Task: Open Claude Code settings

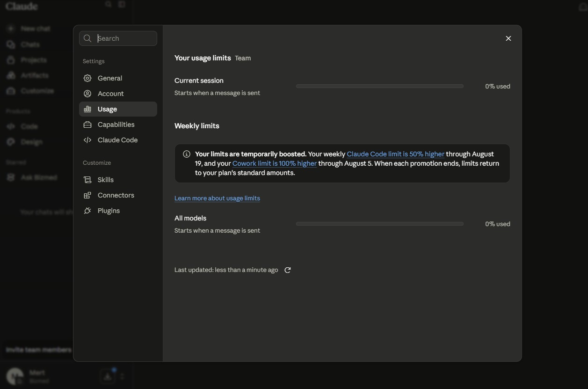Action: 118,140
